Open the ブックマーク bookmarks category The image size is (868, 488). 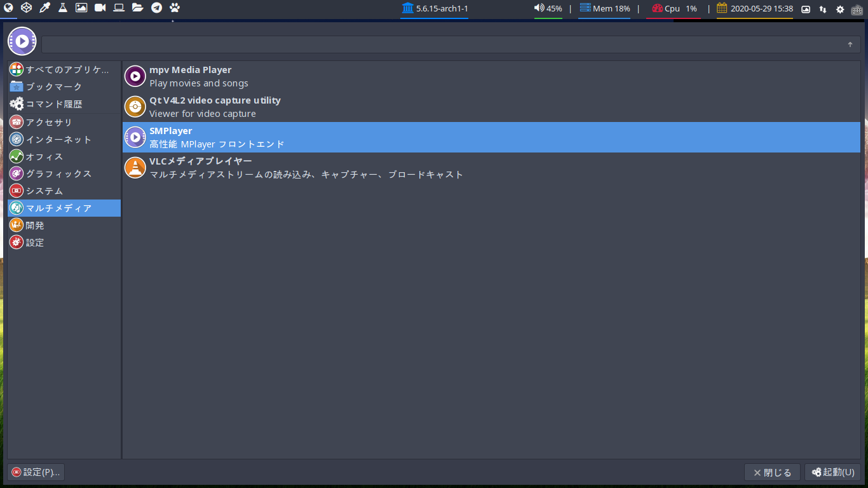click(64, 86)
